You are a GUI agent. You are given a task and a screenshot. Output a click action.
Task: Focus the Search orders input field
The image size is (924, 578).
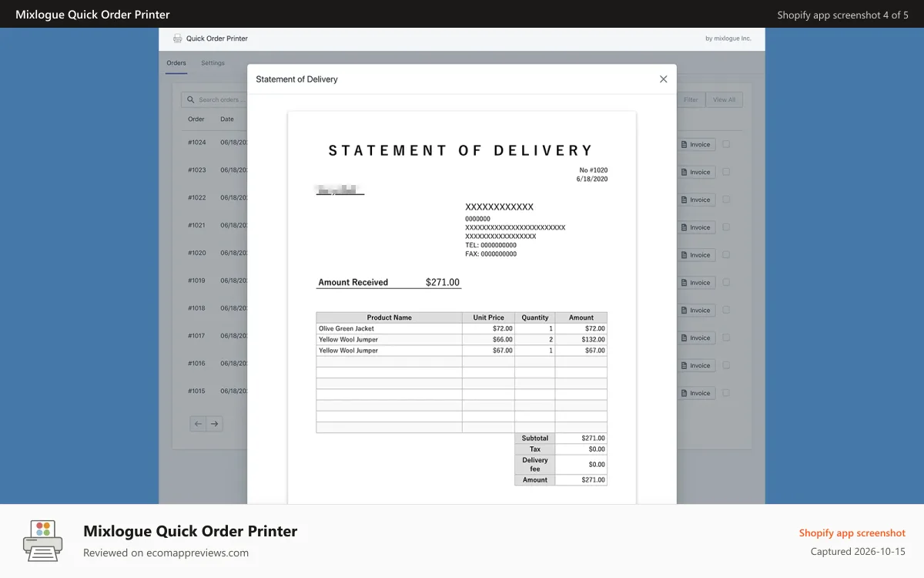tap(214, 99)
